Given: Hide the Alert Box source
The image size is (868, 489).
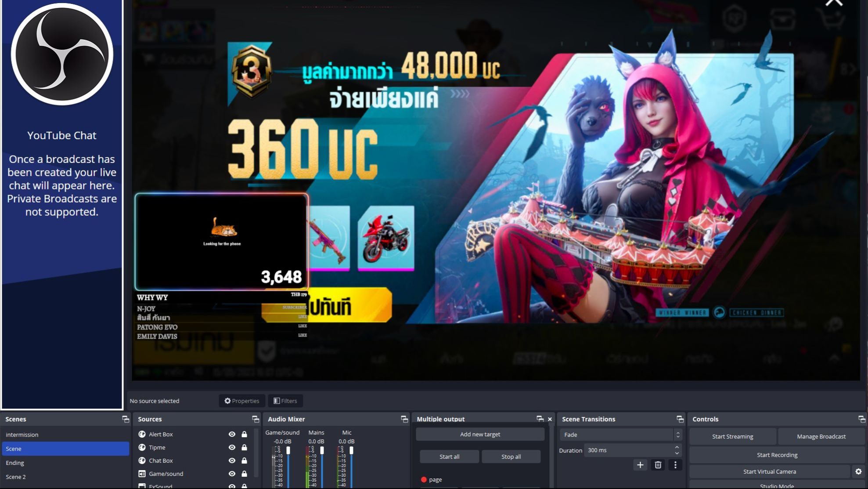Looking at the screenshot, I should point(232,434).
